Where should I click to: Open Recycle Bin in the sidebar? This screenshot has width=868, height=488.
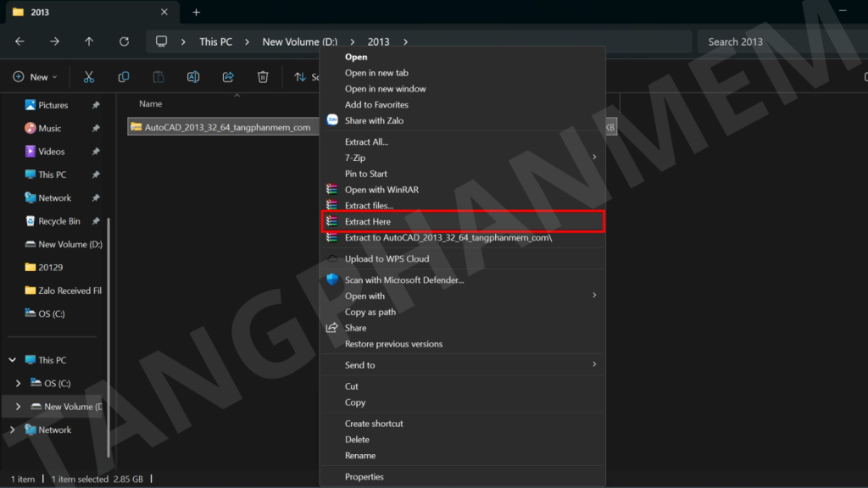point(59,221)
